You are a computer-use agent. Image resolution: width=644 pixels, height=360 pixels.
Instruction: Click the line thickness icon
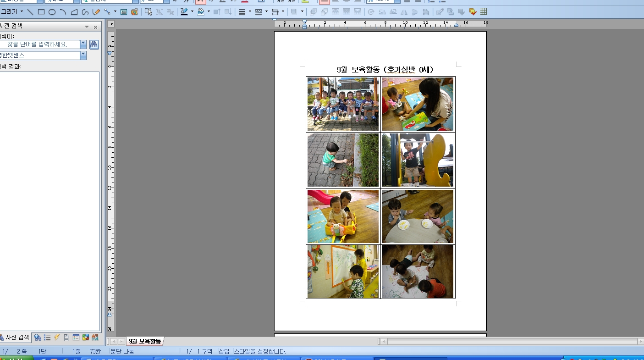pyautogui.click(x=242, y=12)
